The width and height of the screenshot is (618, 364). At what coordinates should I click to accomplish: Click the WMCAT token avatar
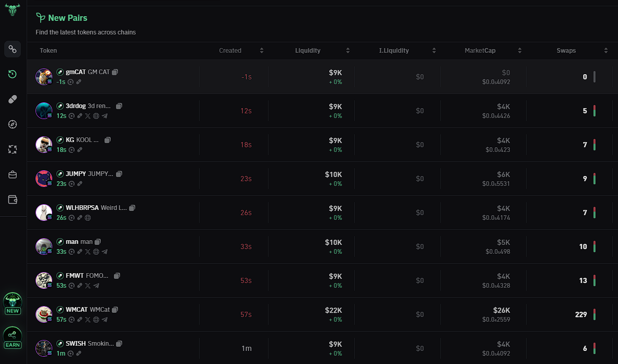(43, 314)
